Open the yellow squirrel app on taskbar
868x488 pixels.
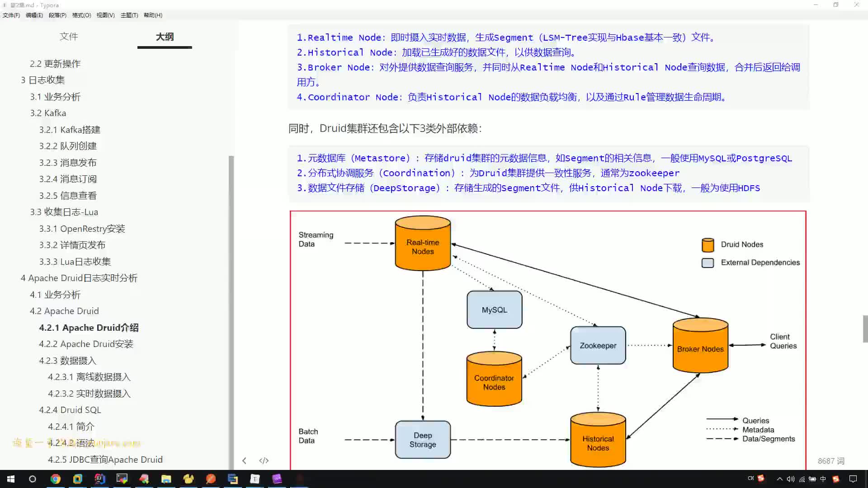[x=189, y=479]
